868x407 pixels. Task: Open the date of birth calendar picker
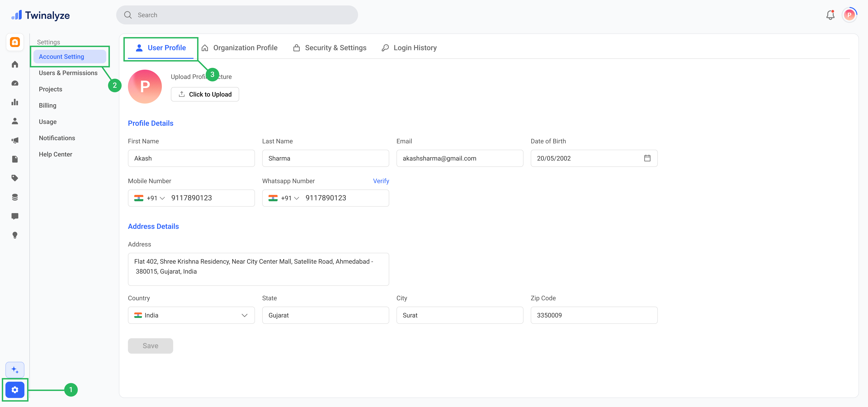tap(647, 158)
